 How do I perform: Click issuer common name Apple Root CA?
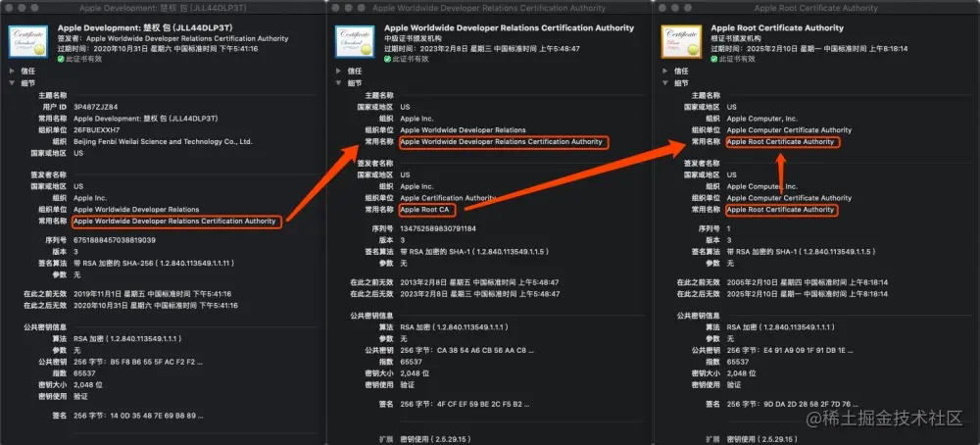coord(424,210)
